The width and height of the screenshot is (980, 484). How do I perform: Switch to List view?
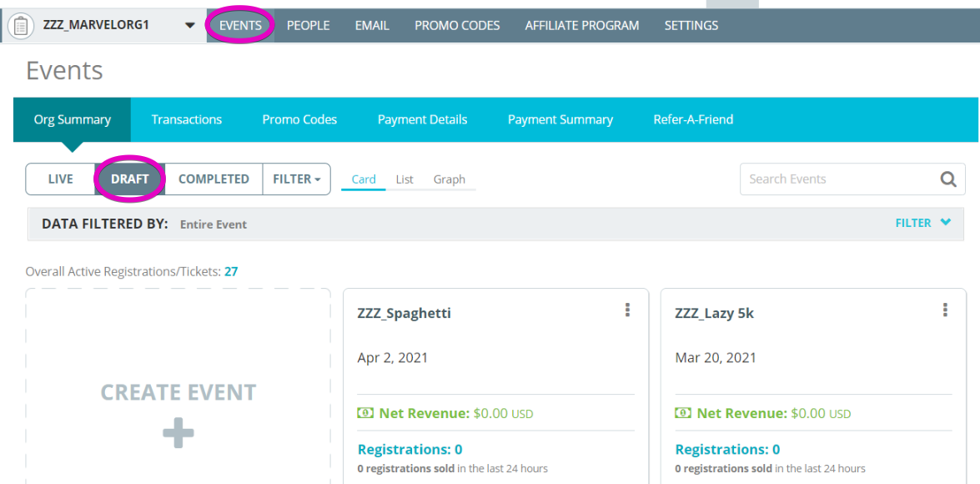[x=405, y=179]
